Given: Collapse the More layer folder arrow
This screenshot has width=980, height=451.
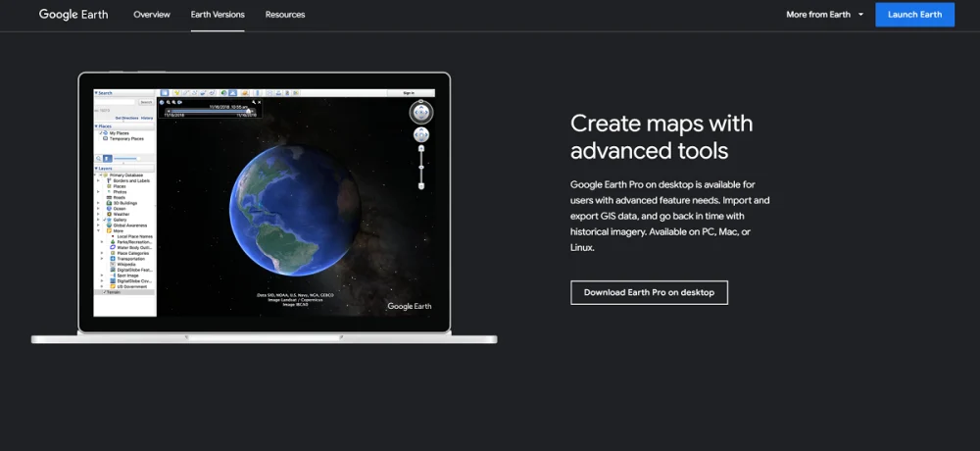Looking at the screenshot, I should 98,230.
